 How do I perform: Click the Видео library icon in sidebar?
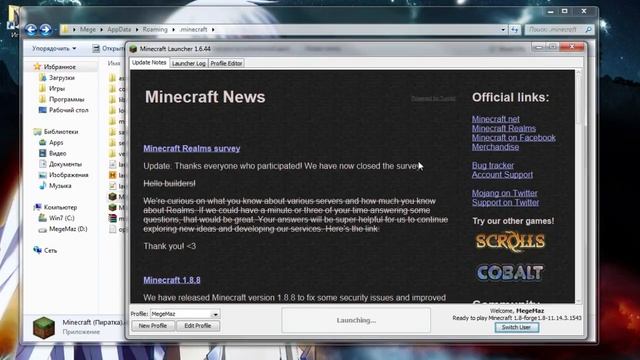pyautogui.click(x=42, y=153)
